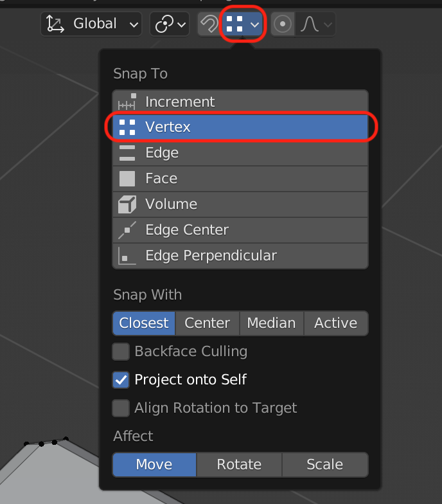
Task: Set Snap With to Active
Action: click(335, 323)
